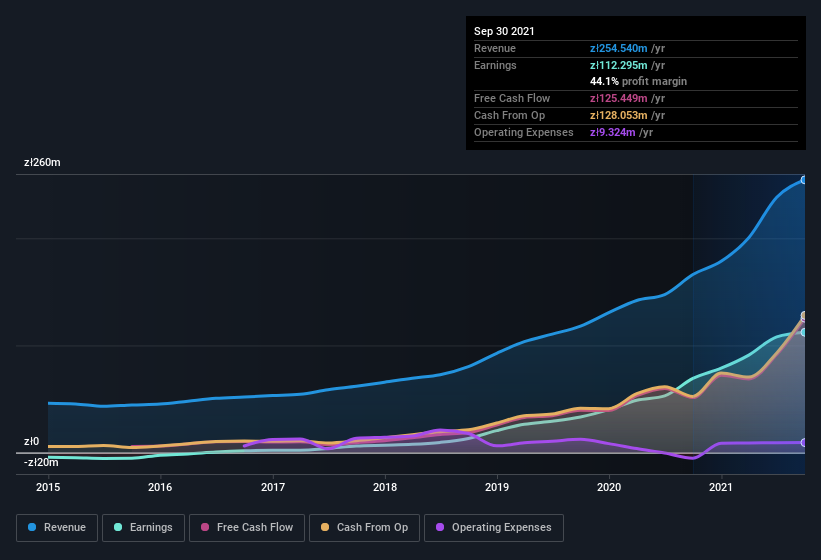The height and width of the screenshot is (560, 821).
Task: Click the tooltip Free Cash Flow row label
Action: tap(512, 98)
